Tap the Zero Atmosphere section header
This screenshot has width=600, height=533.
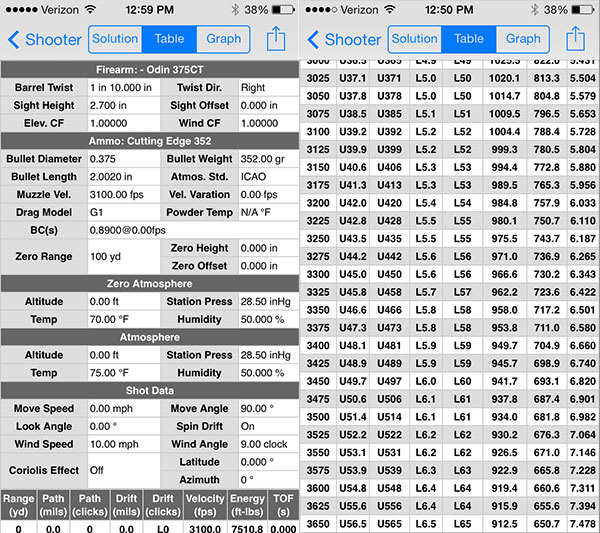point(150,284)
